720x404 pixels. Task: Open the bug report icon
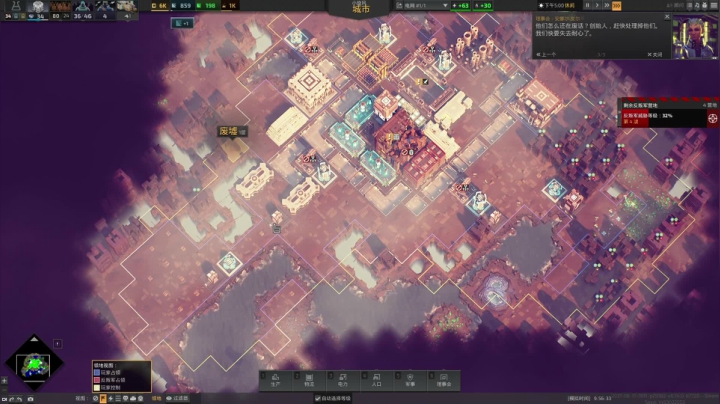tap(705, 6)
